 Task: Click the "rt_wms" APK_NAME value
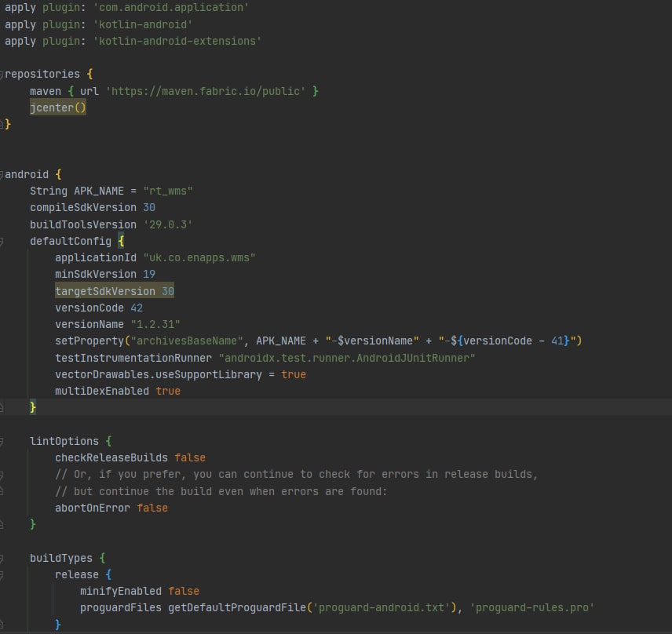(x=168, y=191)
